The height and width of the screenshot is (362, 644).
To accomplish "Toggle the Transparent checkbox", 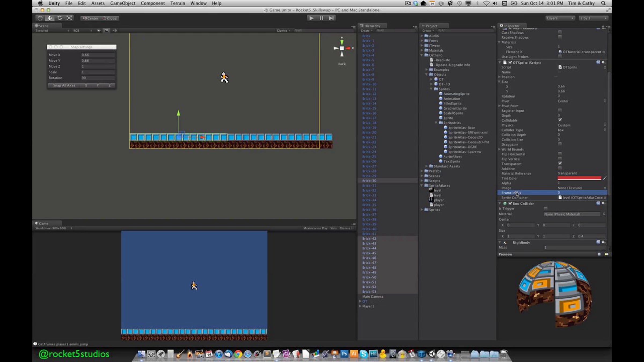I will pos(560,163).
